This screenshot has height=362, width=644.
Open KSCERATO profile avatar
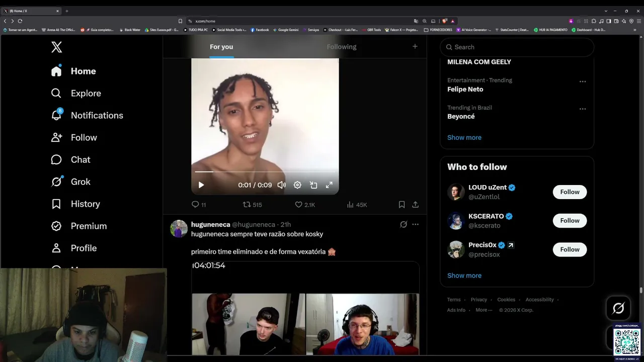[456, 221]
